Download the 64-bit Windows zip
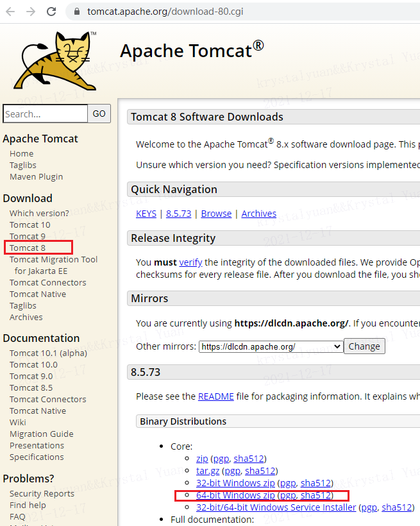420x526 pixels. click(x=235, y=495)
